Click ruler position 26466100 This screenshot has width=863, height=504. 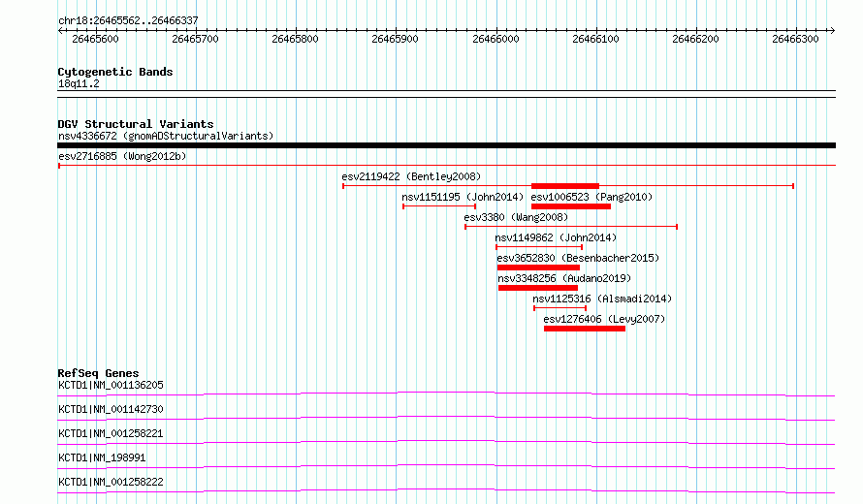click(x=595, y=39)
